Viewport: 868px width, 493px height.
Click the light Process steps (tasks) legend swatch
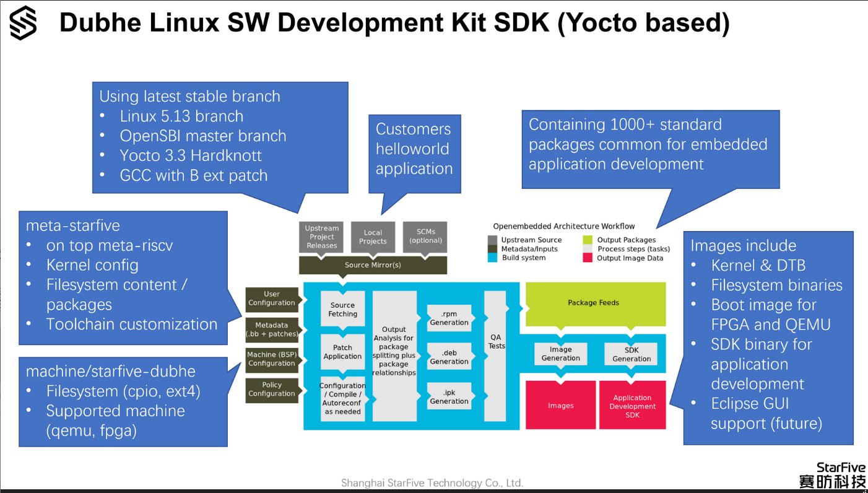tap(588, 249)
